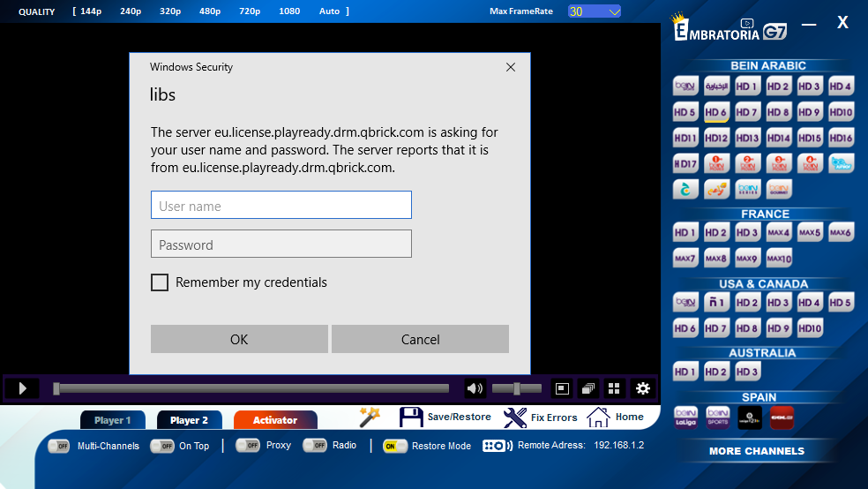
Task: Open the Arabic news (الإخبارية) channel
Action: pyautogui.click(x=716, y=87)
